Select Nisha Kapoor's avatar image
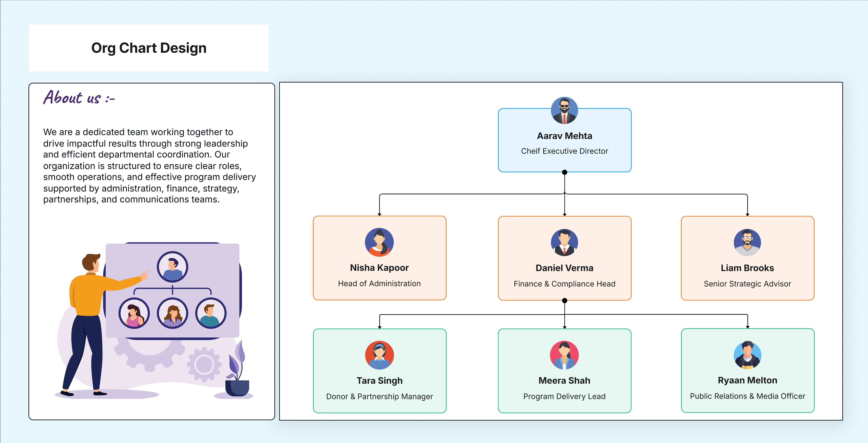Viewport: 868px width, 443px height. pos(380,242)
